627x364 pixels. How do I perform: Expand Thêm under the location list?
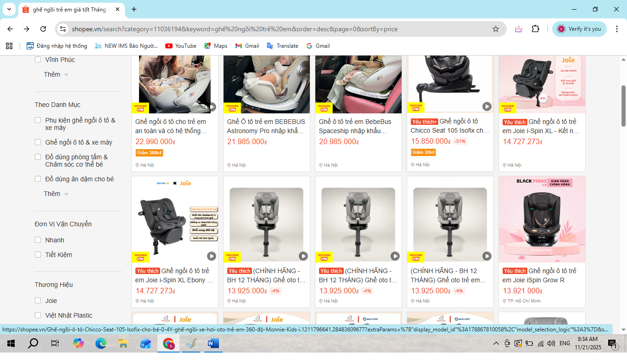pos(56,74)
